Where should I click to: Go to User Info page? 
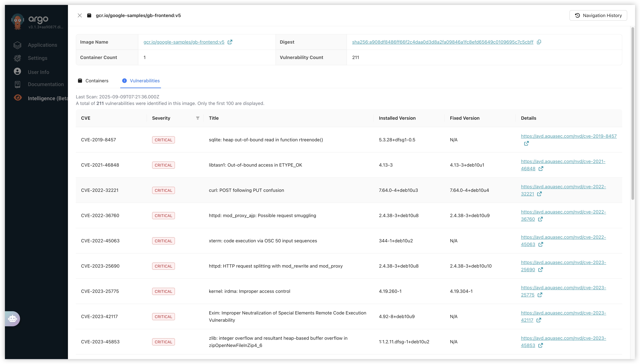[x=38, y=72]
